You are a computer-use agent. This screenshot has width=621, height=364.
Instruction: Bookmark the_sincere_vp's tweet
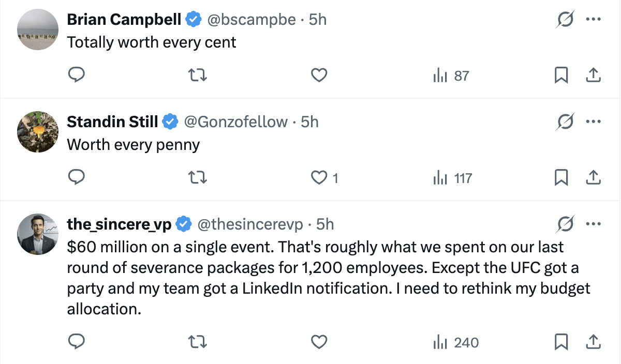click(x=561, y=342)
